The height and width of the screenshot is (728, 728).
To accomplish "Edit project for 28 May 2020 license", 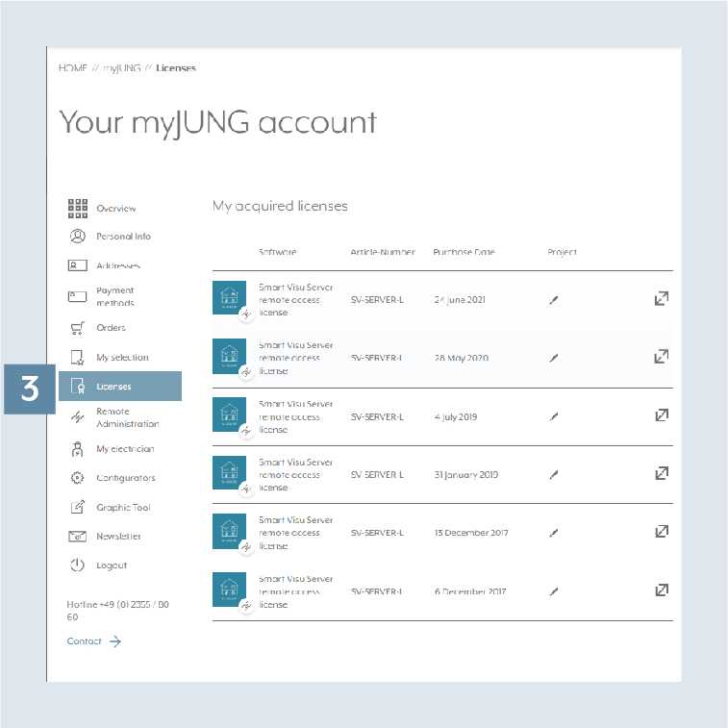I will 553,358.
